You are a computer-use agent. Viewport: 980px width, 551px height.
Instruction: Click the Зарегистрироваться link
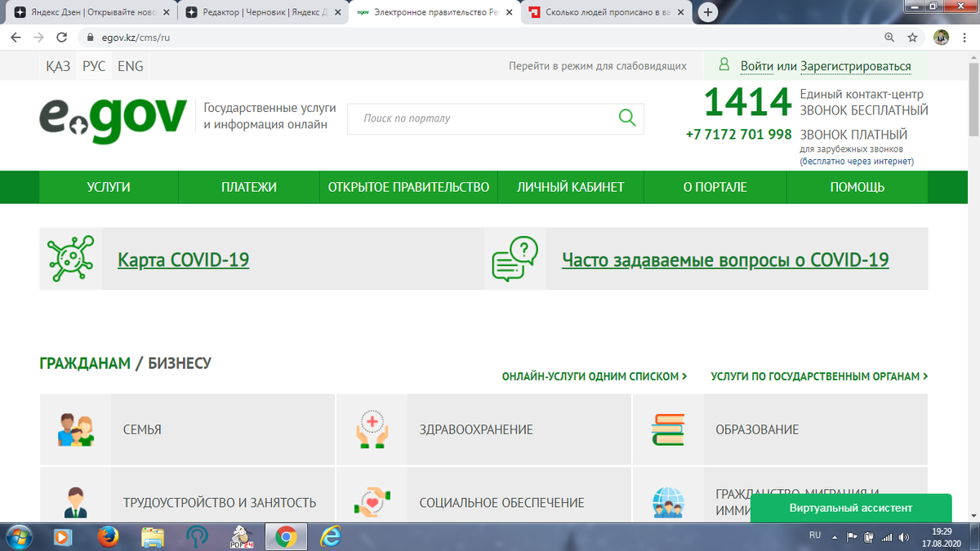click(x=856, y=66)
